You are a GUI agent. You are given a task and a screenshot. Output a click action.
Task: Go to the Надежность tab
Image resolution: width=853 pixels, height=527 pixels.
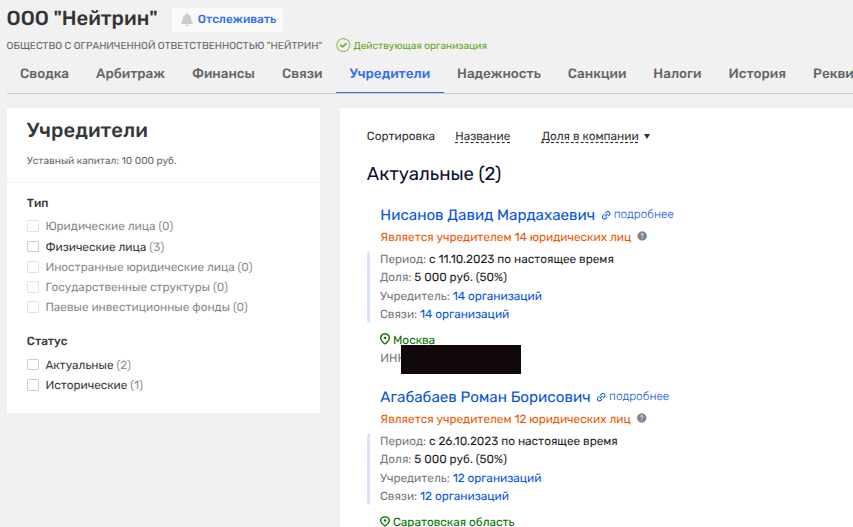[x=498, y=73]
